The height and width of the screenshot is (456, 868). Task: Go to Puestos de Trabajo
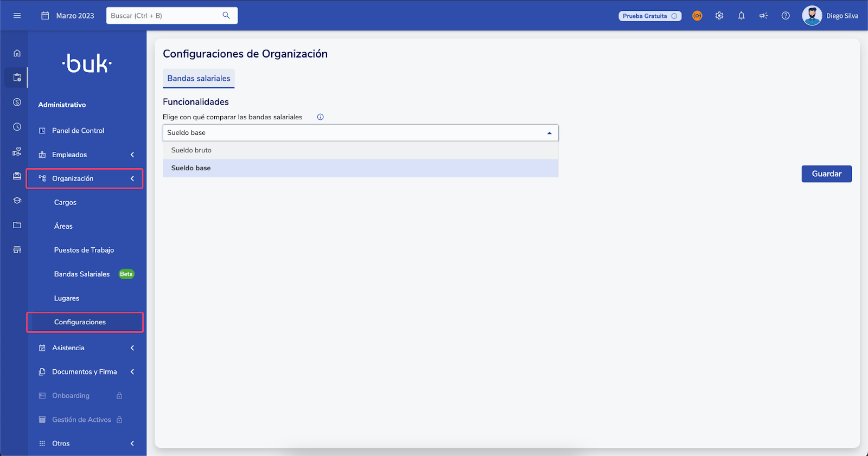[x=84, y=250]
